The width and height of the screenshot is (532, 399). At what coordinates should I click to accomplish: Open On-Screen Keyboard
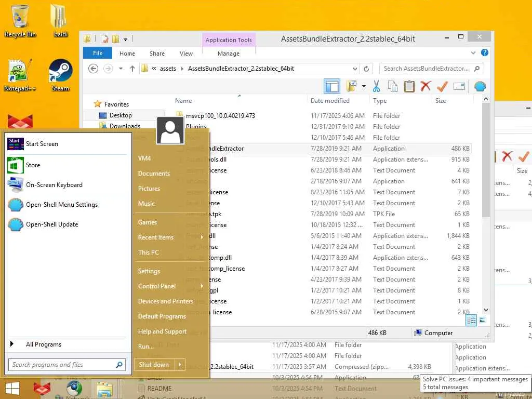67,185
